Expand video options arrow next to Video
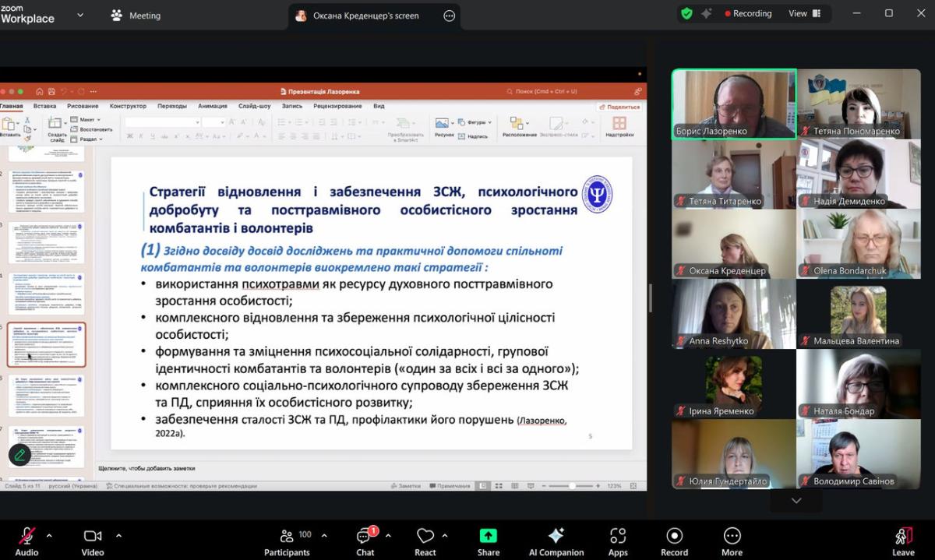 click(x=118, y=536)
